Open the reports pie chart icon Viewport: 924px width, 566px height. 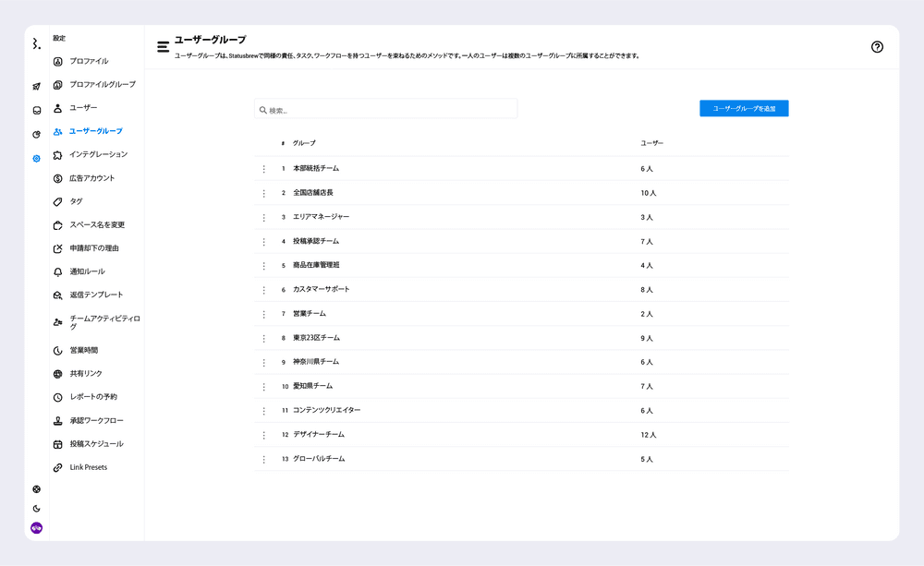(x=36, y=135)
